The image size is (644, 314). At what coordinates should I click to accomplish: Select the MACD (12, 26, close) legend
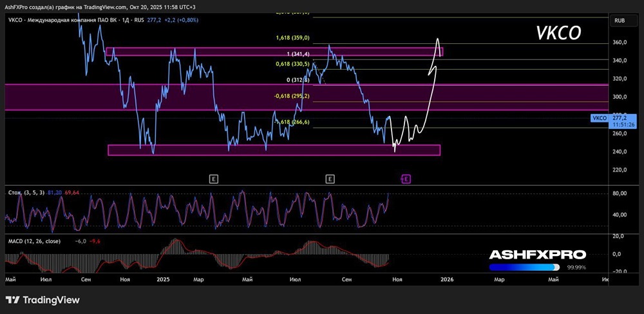pyautogui.click(x=34, y=241)
